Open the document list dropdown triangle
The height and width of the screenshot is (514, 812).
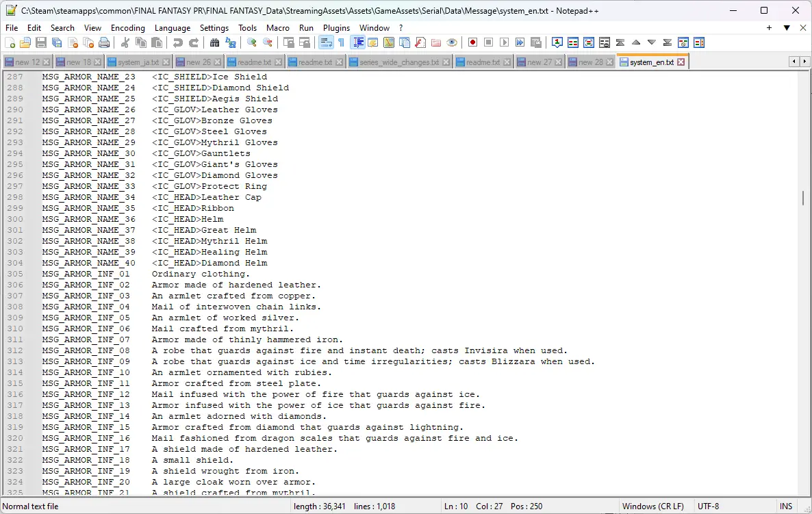point(787,28)
